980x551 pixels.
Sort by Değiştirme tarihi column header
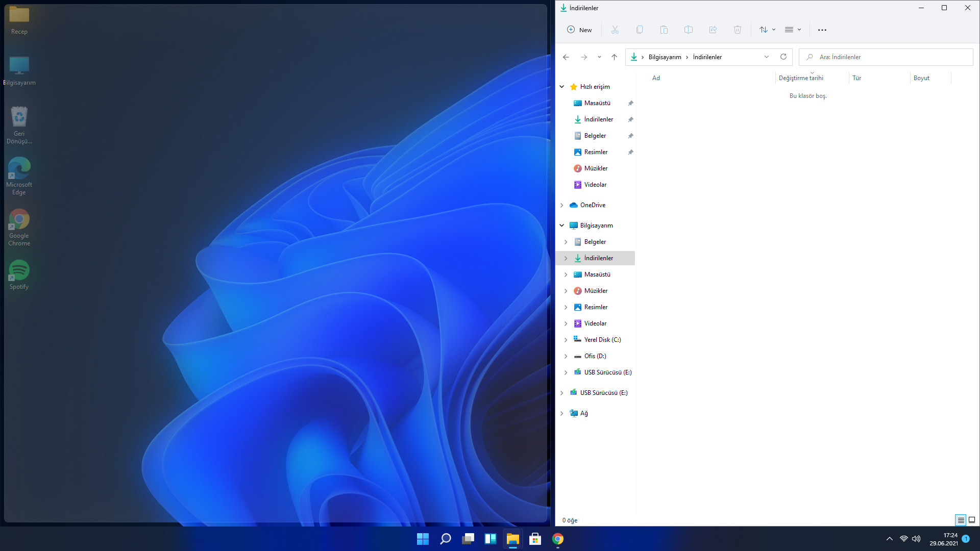801,78
